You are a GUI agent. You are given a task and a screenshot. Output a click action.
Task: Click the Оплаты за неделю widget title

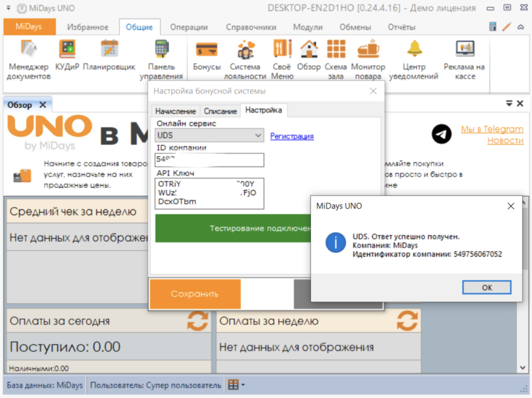point(269,321)
